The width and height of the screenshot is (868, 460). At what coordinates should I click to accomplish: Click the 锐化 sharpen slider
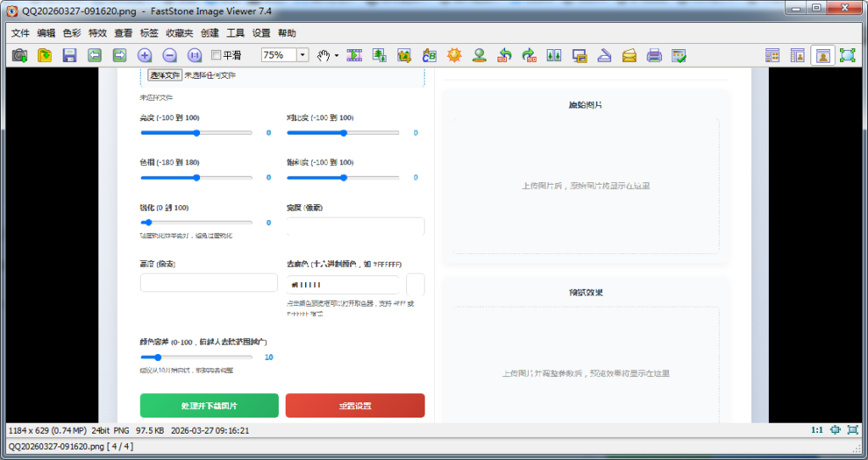click(x=197, y=223)
